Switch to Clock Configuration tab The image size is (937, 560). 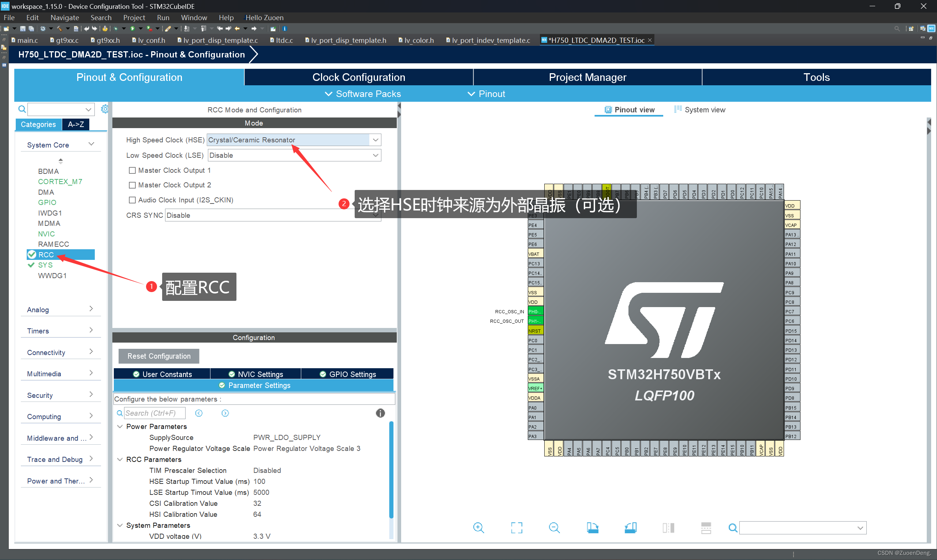[358, 77]
